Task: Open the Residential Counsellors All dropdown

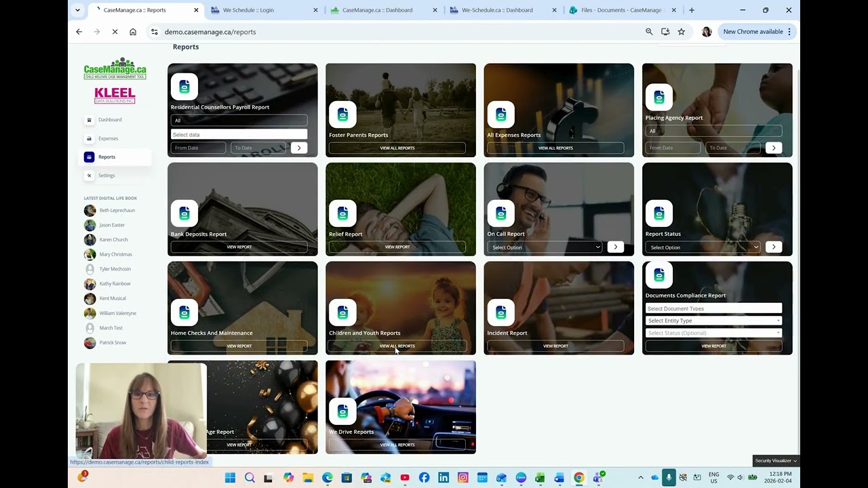Action: point(239,120)
